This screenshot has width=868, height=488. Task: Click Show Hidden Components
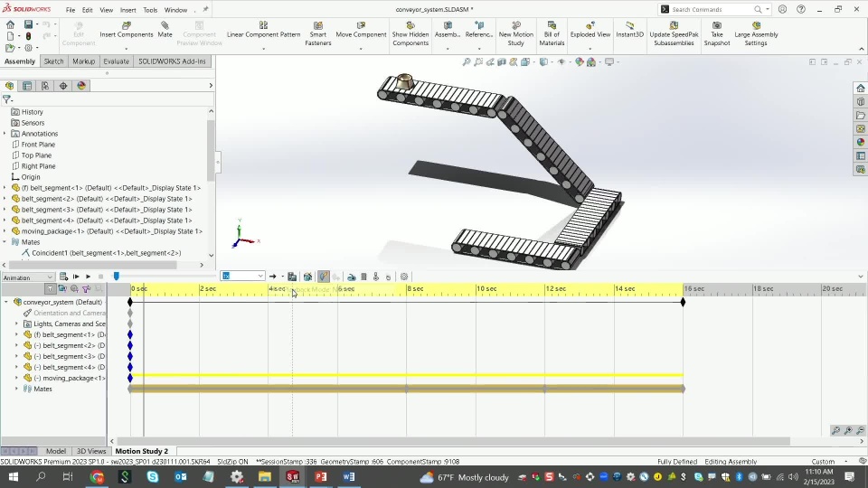point(410,33)
